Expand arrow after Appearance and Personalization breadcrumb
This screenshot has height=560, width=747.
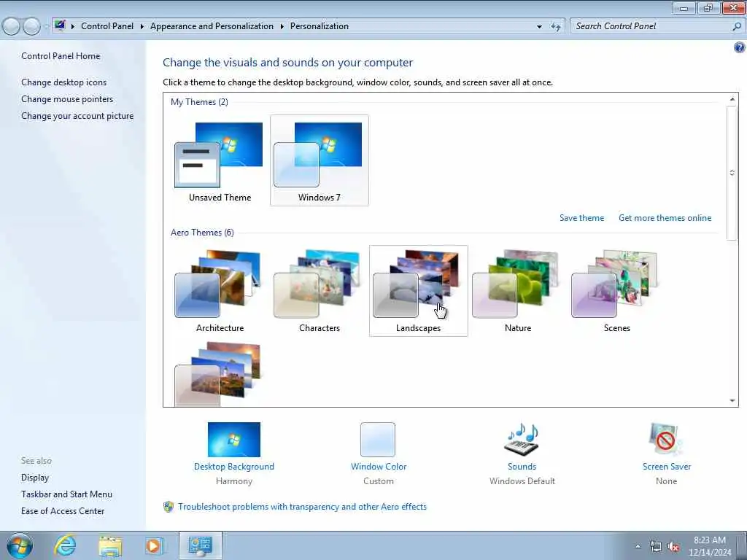(x=282, y=26)
